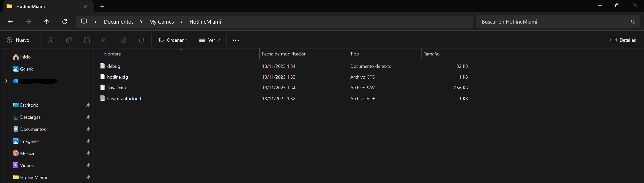Add a new tab with plus button
Screen dimensions: 644x183
[x=102, y=7]
